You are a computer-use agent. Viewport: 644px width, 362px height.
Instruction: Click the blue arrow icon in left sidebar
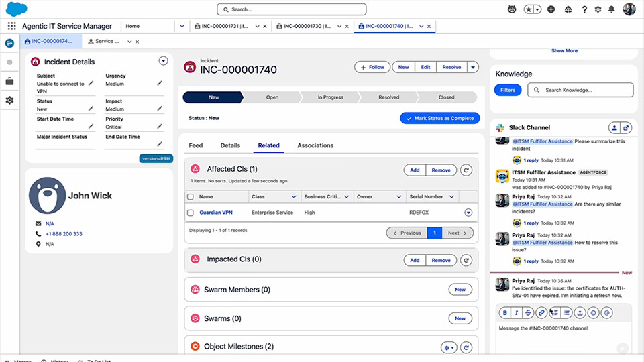coord(9,43)
